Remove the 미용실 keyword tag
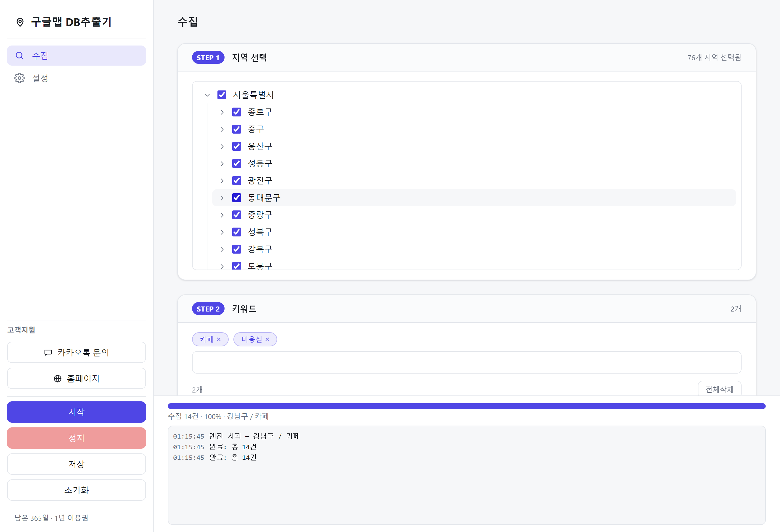 (267, 339)
